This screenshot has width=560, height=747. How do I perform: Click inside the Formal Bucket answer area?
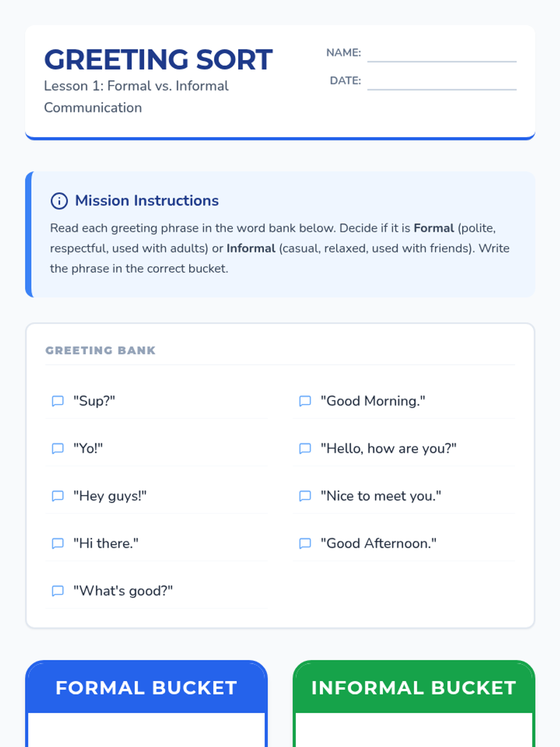click(147, 730)
